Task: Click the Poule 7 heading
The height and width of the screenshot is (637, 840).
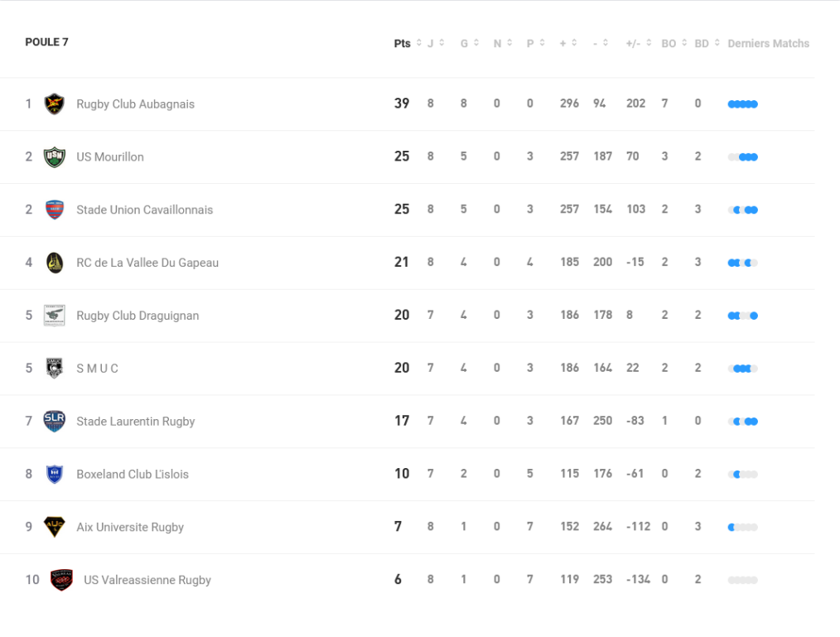Action: [x=47, y=42]
